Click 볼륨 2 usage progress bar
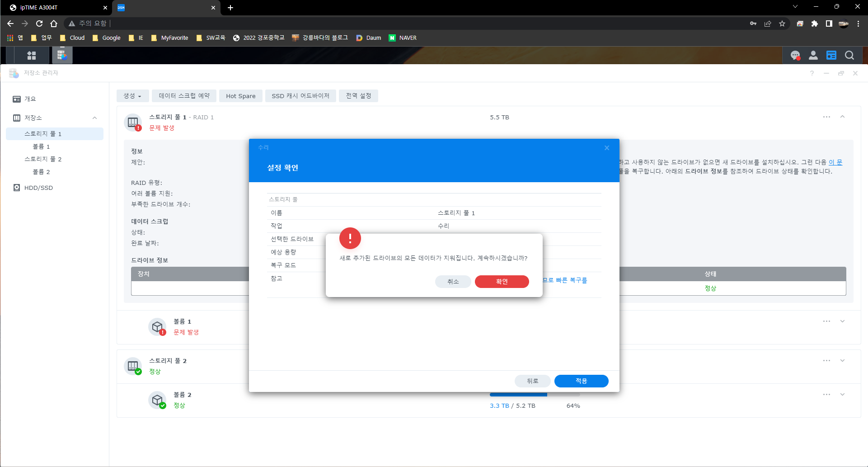The image size is (868, 467). (x=535, y=395)
